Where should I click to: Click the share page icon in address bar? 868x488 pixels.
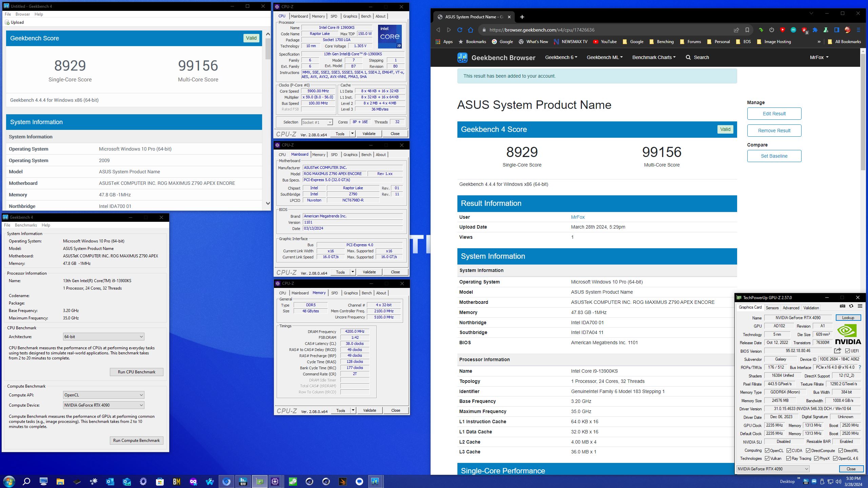(x=736, y=30)
